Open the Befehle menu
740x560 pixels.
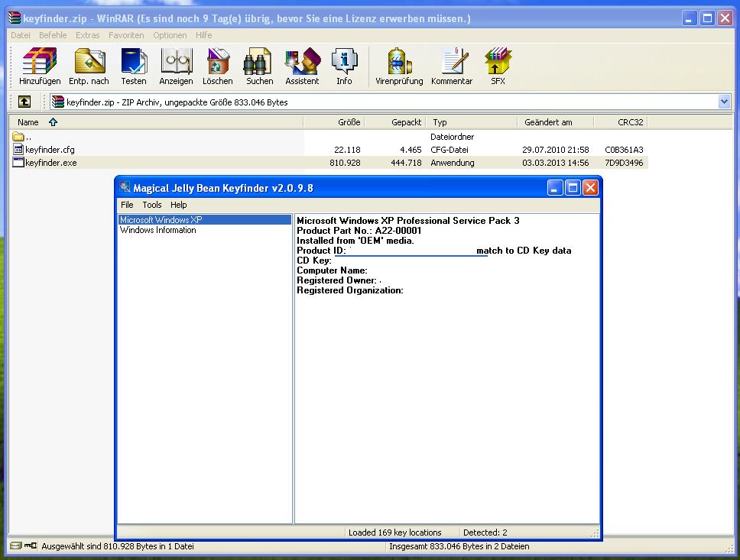point(53,35)
